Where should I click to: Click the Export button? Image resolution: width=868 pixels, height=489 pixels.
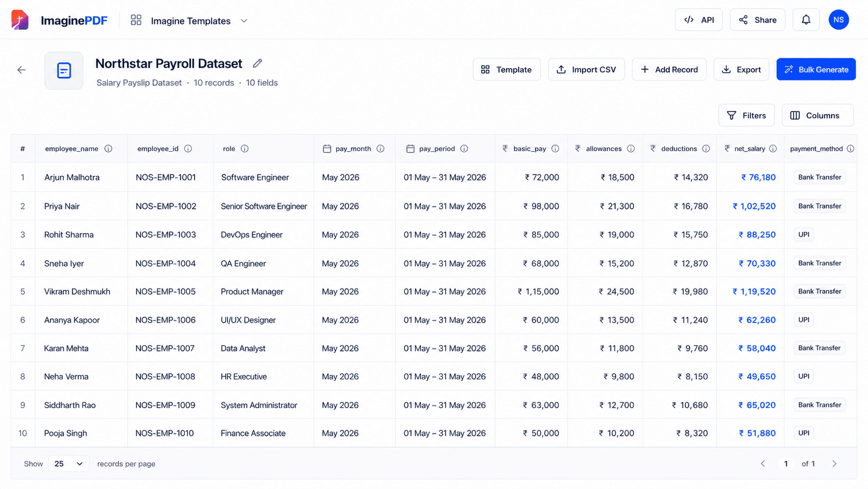click(x=741, y=69)
